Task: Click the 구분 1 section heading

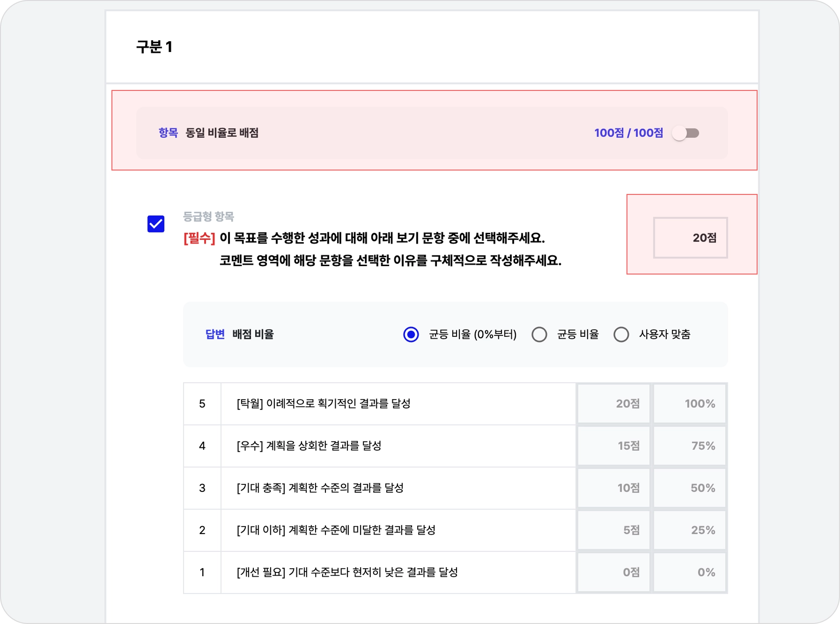Action: (x=155, y=47)
